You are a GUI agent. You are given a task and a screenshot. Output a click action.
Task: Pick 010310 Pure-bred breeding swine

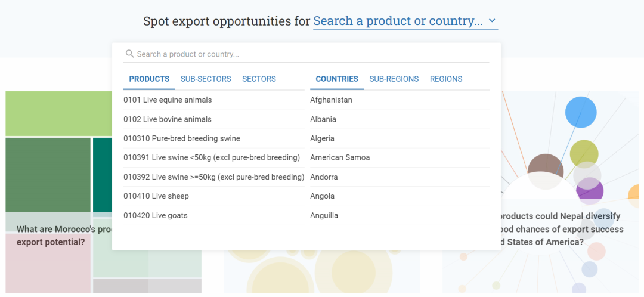(182, 138)
